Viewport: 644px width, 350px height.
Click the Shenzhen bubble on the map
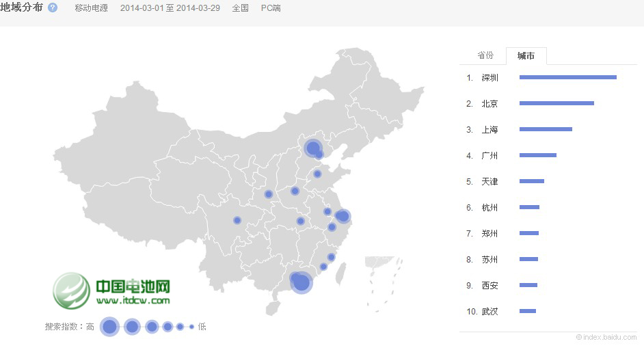[301, 282]
